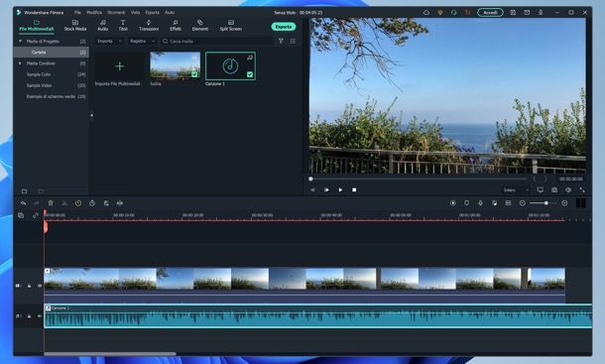Click the preview display monitor icon
The image size is (605, 364).
541,189
